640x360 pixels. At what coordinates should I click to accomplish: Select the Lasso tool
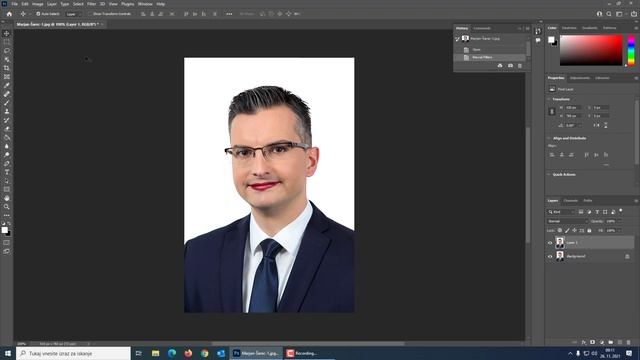7,51
